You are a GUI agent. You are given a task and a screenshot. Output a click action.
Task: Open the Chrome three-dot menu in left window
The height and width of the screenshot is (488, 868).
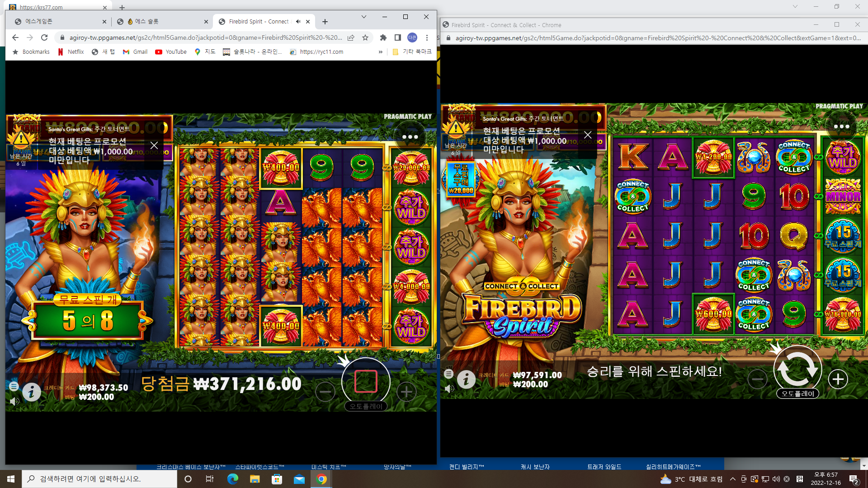tap(427, 38)
